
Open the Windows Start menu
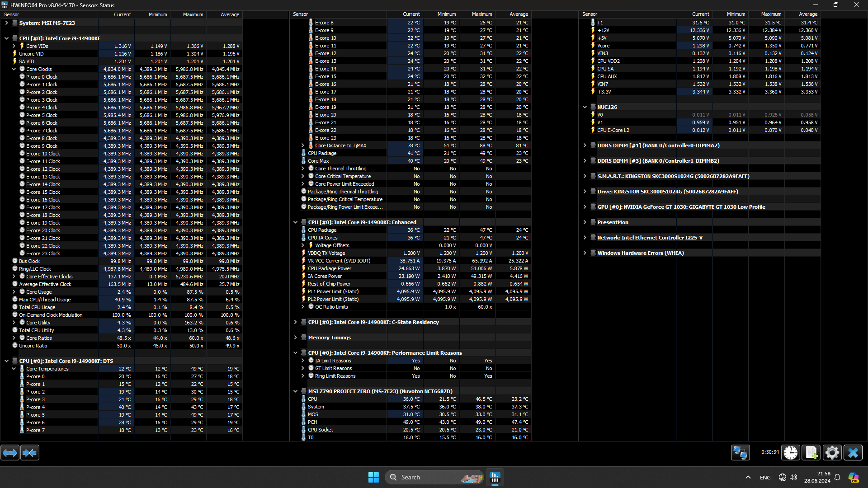click(373, 477)
